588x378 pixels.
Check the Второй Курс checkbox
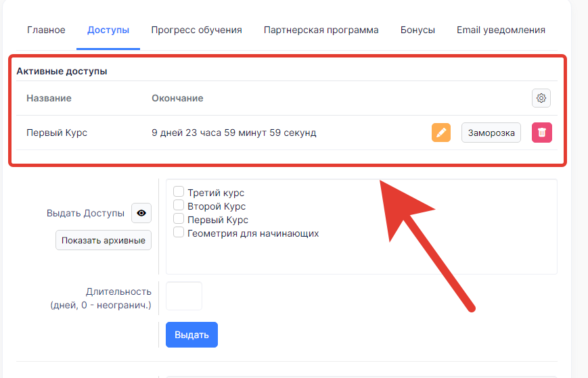(179, 206)
